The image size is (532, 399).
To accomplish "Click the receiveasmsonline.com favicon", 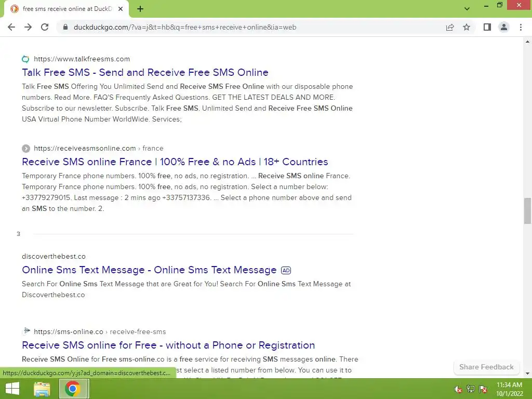I will pyautogui.click(x=26, y=149).
